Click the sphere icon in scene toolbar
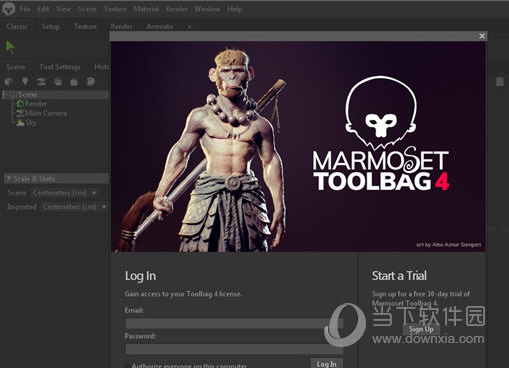 point(90,82)
